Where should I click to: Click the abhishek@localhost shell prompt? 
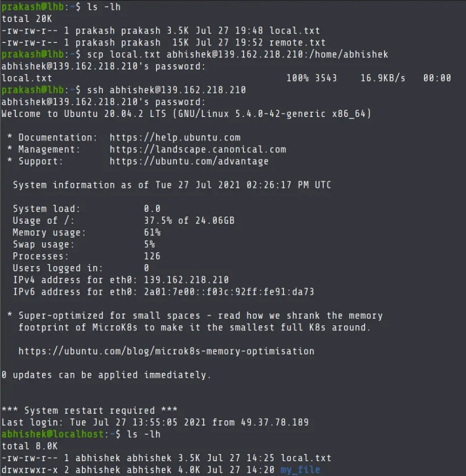(52, 435)
